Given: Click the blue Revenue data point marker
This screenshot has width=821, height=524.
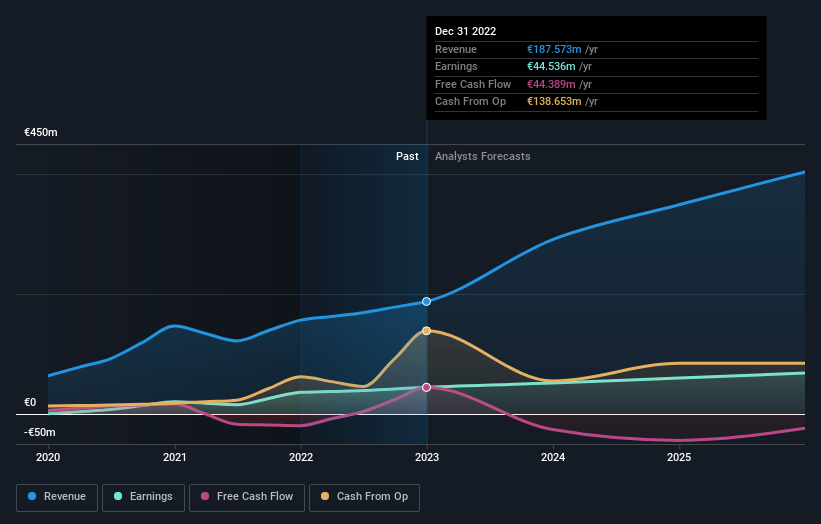Looking at the screenshot, I should tap(427, 302).
